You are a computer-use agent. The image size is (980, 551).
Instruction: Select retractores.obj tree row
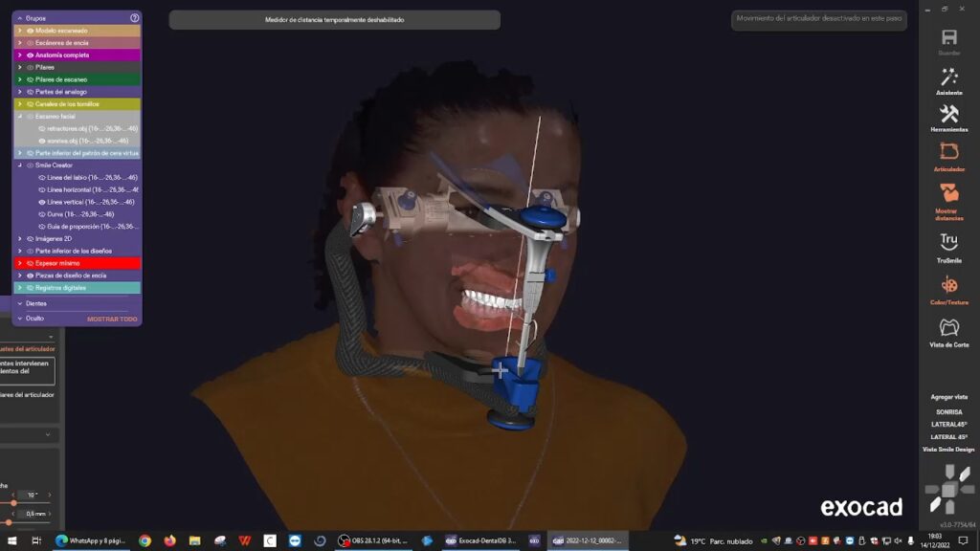77,129
